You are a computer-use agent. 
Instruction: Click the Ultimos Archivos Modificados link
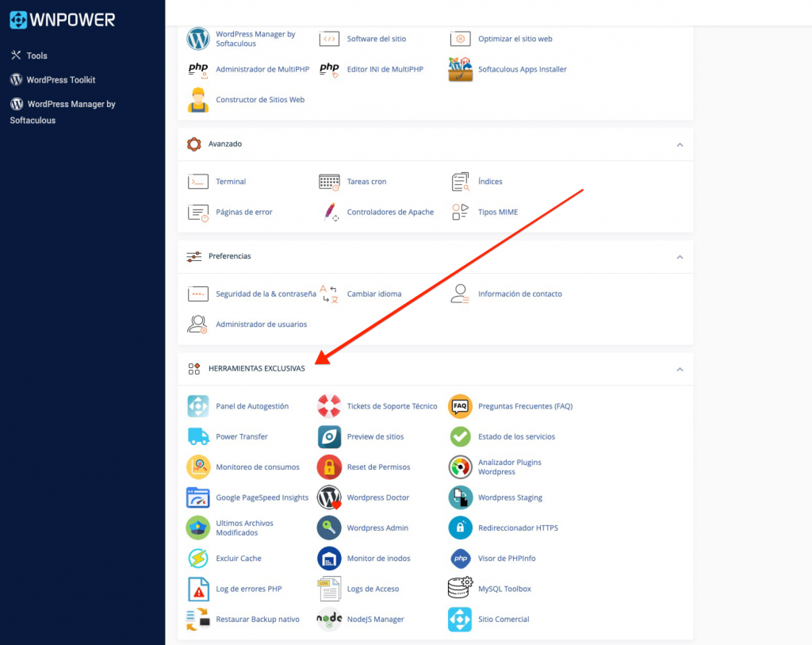(x=244, y=528)
